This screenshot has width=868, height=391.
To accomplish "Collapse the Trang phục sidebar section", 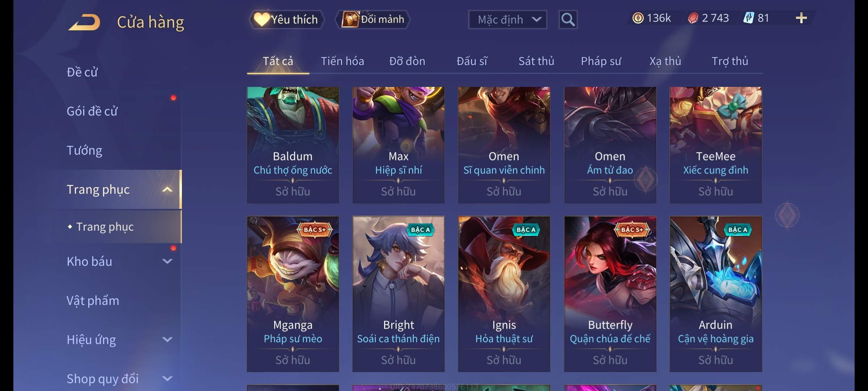I will [167, 189].
